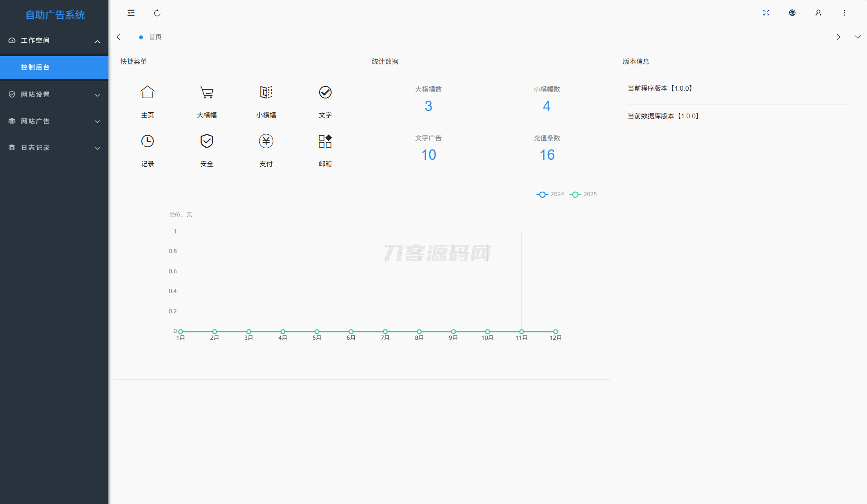Screen dimensions: 867x504
Task: Open the tab options dropdown arrow at right
Action: [857, 37]
